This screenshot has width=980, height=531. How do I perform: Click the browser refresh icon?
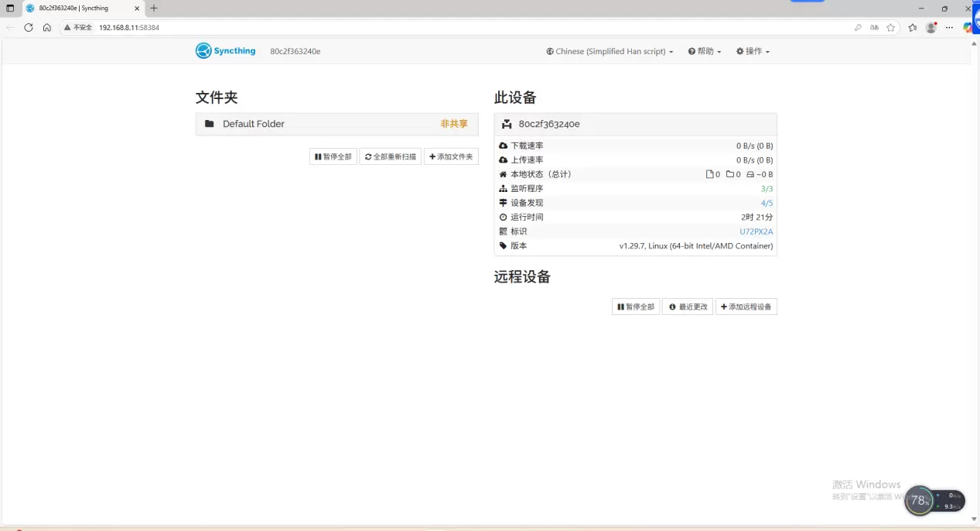click(29, 27)
